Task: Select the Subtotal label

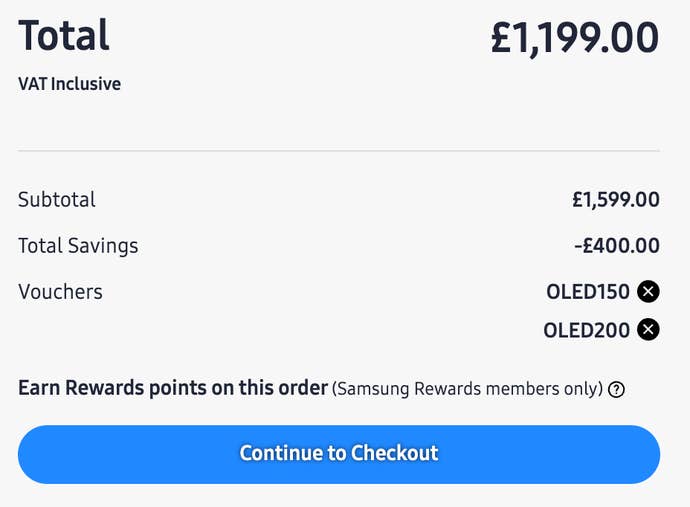Action: coord(57,199)
